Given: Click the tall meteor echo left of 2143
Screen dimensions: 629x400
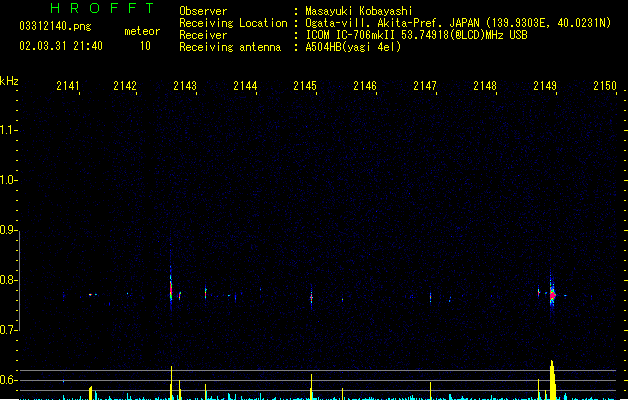Looking at the screenshot, I should tap(171, 287).
